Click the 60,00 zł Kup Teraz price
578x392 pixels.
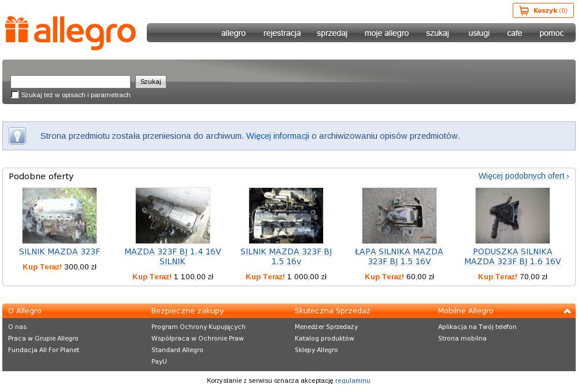pos(399,276)
